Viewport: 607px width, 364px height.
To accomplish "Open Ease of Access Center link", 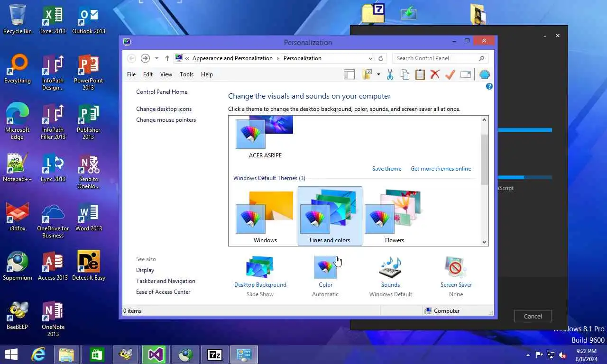I will click(163, 292).
